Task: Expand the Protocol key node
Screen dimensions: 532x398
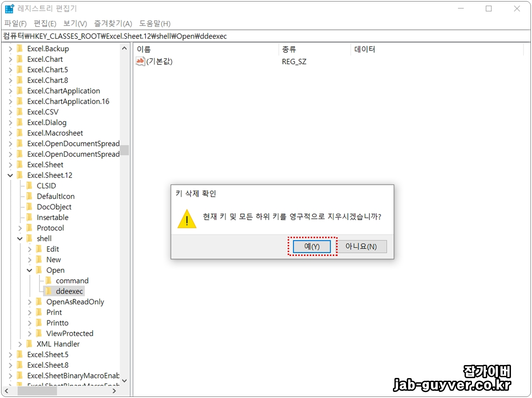Action: (20, 228)
